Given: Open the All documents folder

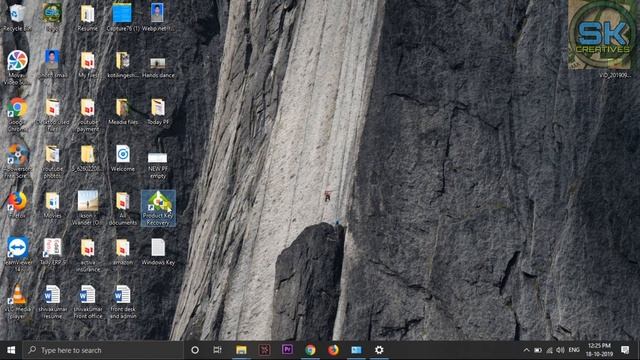Looking at the screenshot, I should pos(122,208).
